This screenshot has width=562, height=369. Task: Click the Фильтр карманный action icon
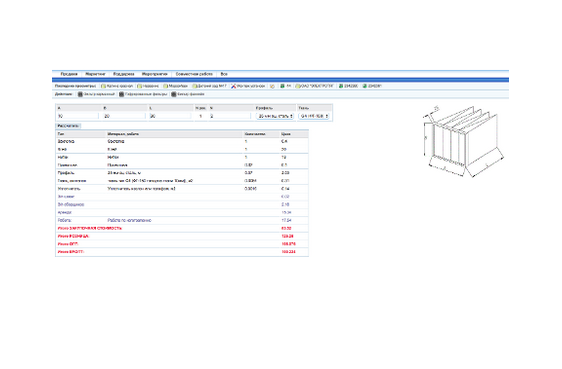[80, 94]
